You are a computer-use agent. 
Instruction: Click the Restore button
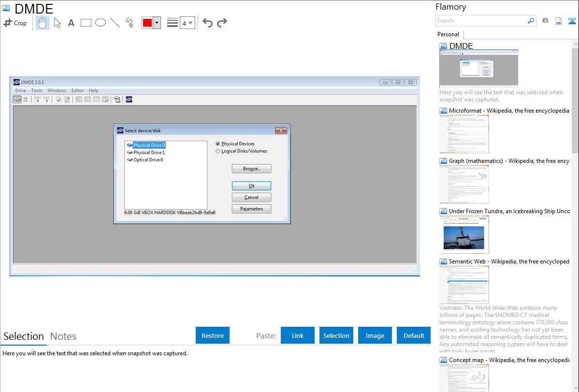[213, 335]
